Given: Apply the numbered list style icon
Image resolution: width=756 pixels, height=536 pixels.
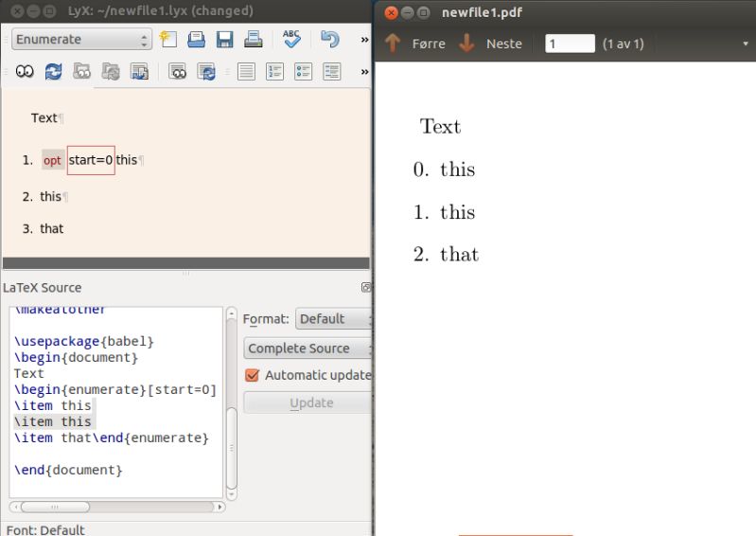Looking at the screenshot, I should [274, 72].
